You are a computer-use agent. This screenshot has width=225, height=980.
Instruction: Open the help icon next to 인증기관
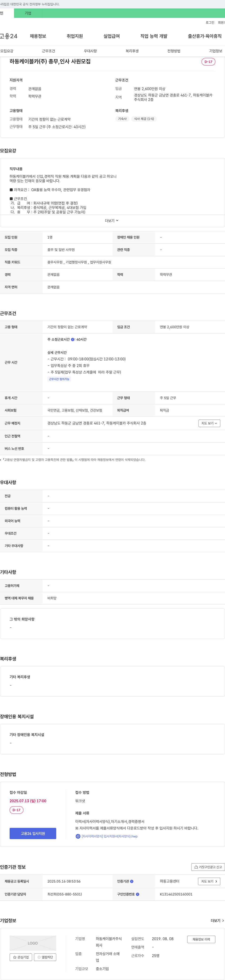point(132,881)
